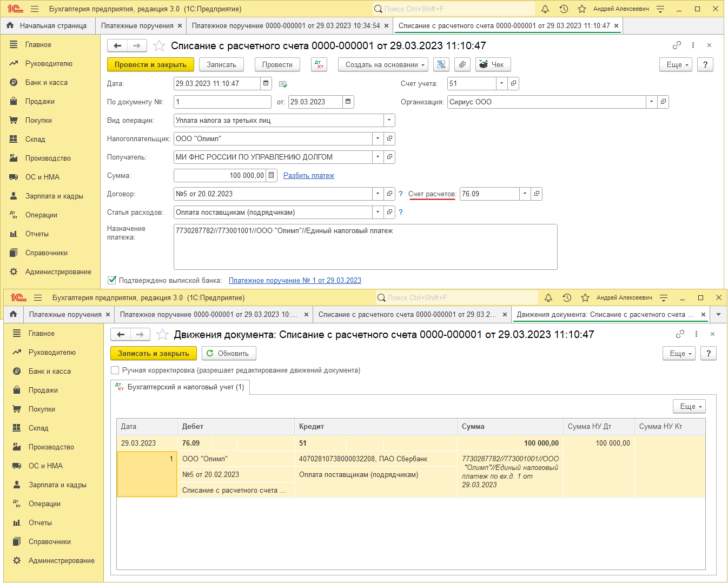The image size is (728, 583).
Task: Open history icon in Списание window title bar
Action: pyautogui.click(x=564, y=9)
